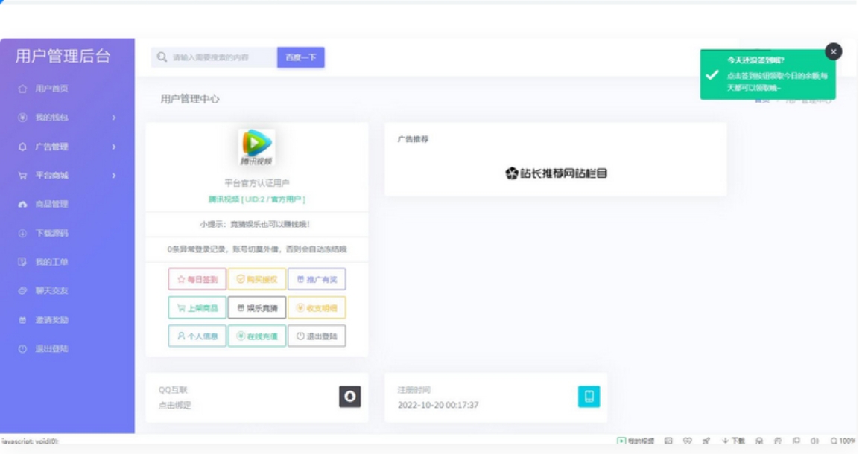Open 邀请奖励 in the sidebar

click(51, 320)
